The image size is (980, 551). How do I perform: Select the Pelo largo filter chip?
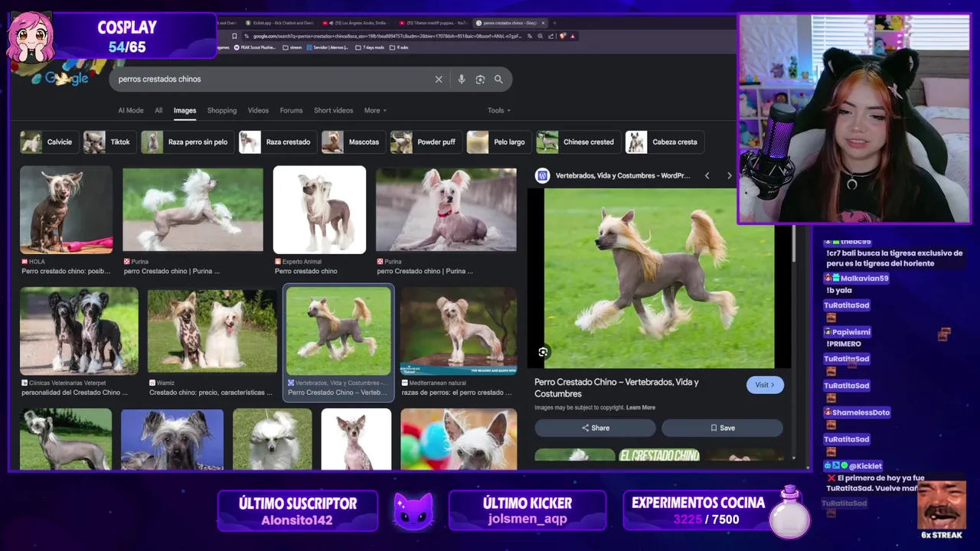pyautogui.click(x=499, y=142)
